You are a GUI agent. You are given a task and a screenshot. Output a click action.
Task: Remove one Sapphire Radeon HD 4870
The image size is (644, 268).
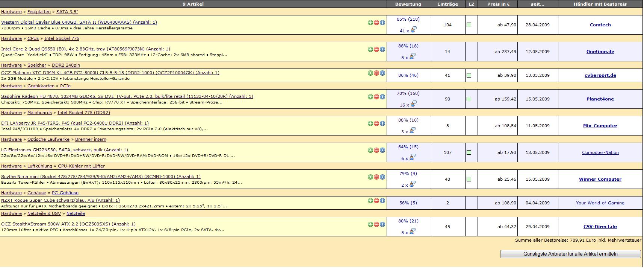376,97
